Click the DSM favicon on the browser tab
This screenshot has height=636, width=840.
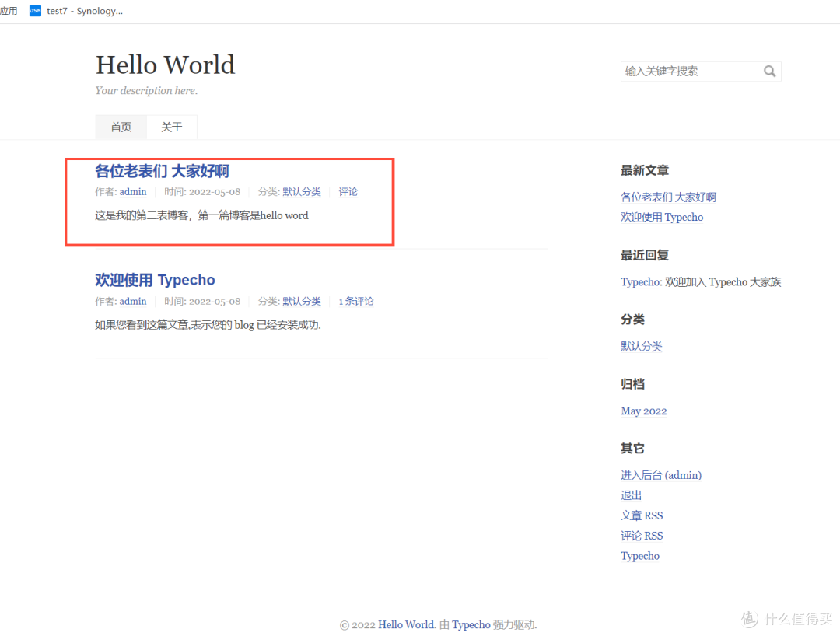coord(34,10)
